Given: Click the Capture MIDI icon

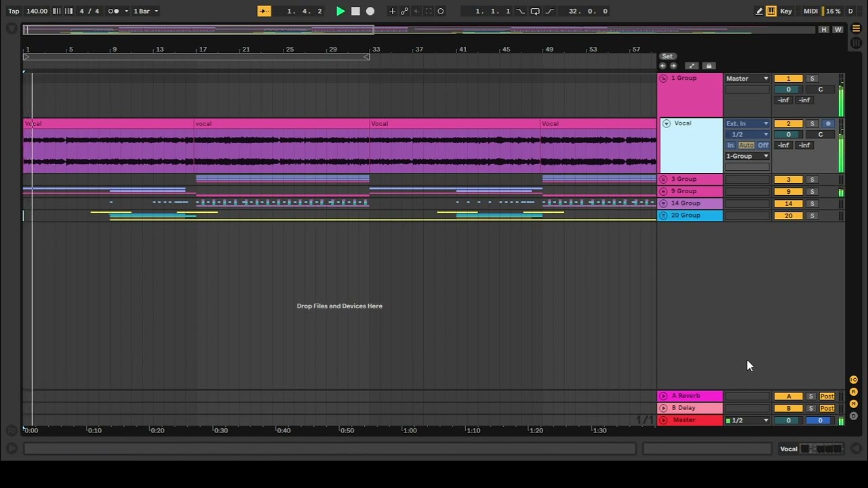Looking at the screenshot, I should 429,11.
